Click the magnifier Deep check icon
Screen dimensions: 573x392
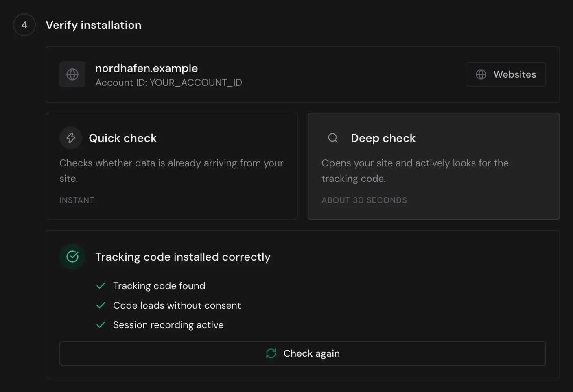pos(333,138)
